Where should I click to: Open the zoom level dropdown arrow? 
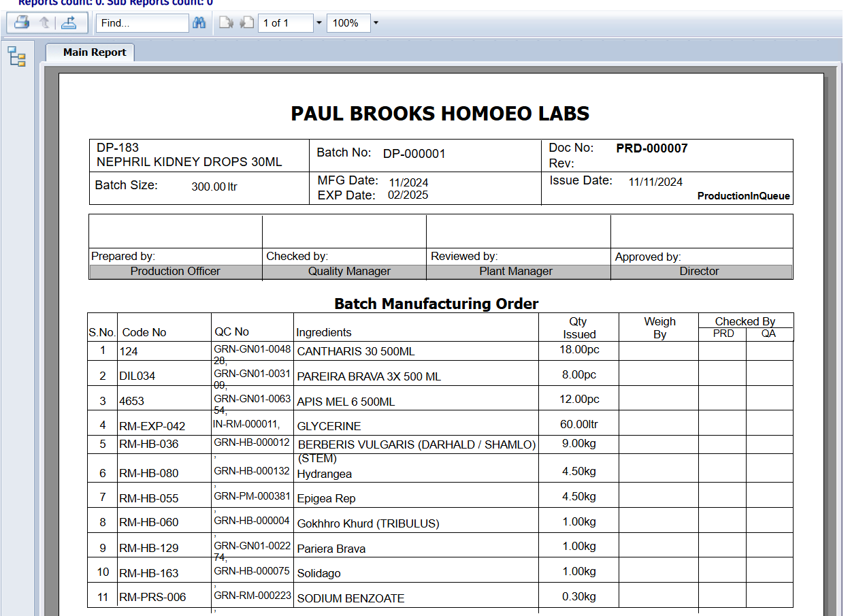[x=376, y=22]
